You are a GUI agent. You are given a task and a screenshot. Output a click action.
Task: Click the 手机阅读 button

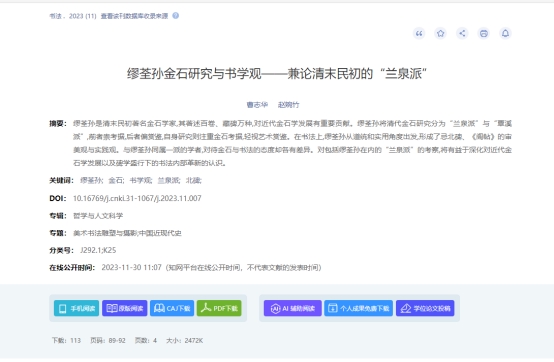[76, 308]
